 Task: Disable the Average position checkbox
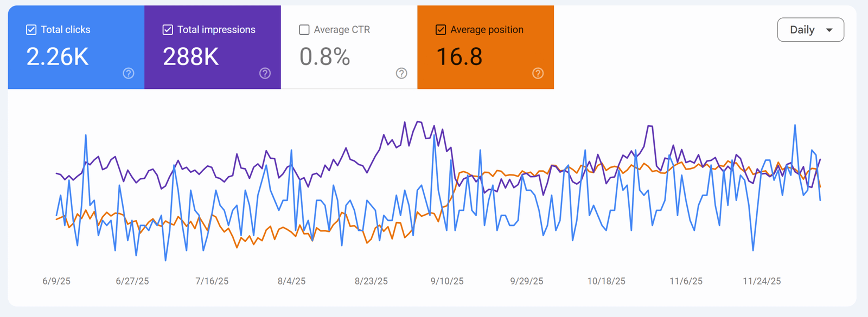441,30
